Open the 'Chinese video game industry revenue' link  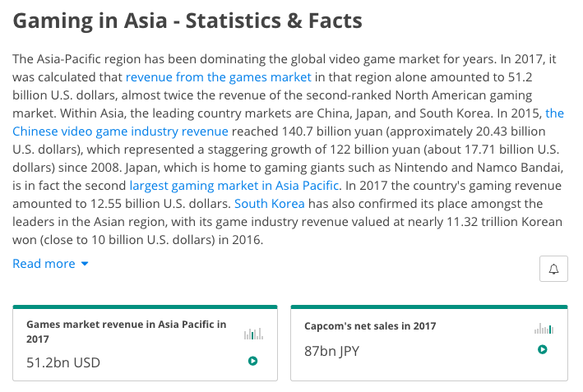coord(120,131)
